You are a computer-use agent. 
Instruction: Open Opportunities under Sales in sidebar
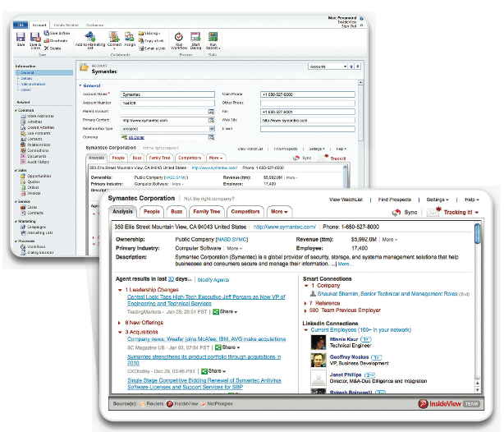click(36, 176)
